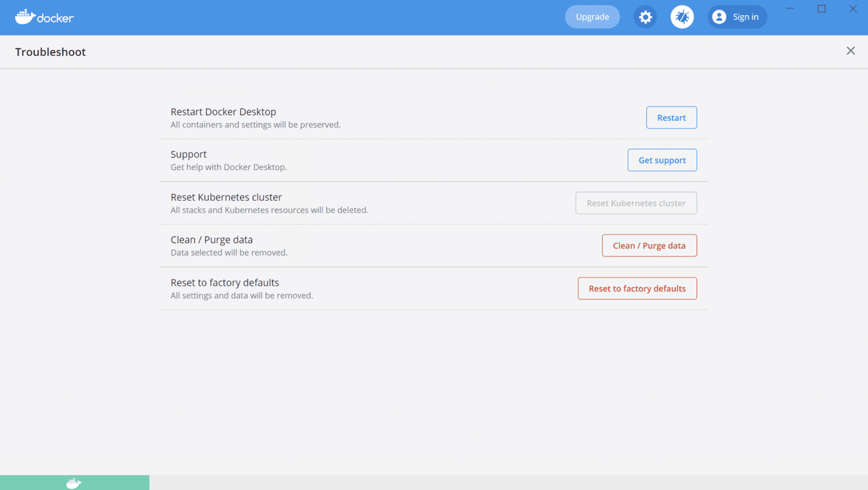868x490 pixels.
Task: Close the Docker Desktop window
Action: (853, 9)
